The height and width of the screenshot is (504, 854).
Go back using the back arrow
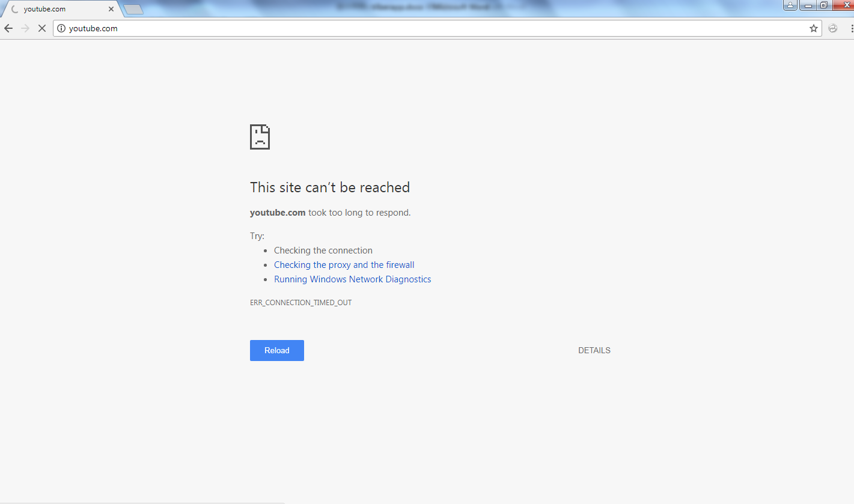coord(8,28)
